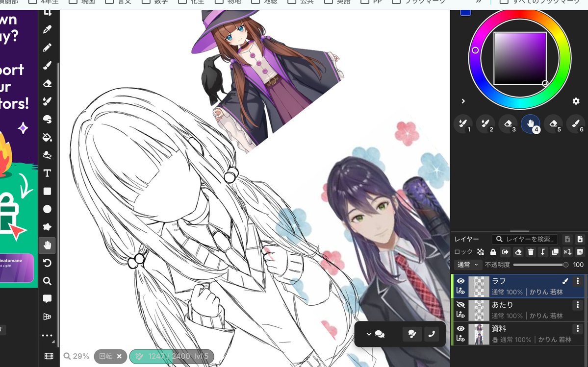Select the Hand pan tool in left toolbar
This screenshot has height=367, width=588.
[47, 245]
